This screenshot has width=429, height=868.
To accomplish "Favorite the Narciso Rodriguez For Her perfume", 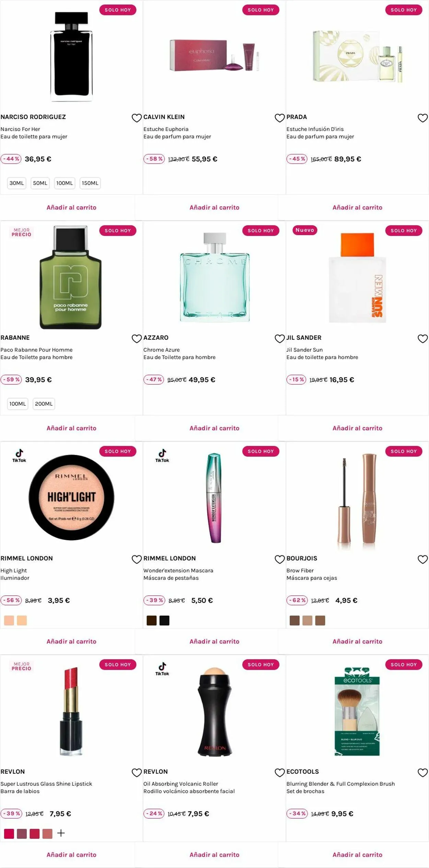I will (137, 118).
